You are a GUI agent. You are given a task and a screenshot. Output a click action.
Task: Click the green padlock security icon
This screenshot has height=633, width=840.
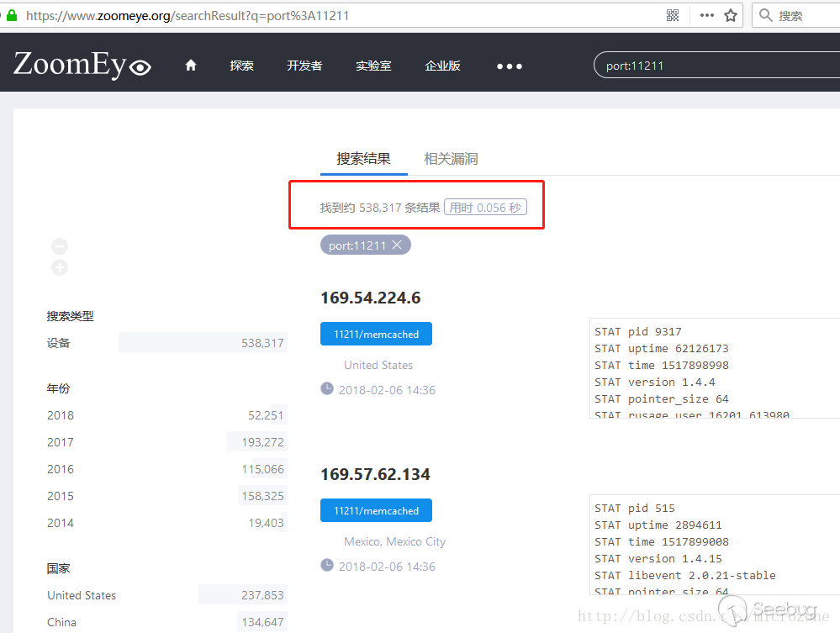[12, 15]
